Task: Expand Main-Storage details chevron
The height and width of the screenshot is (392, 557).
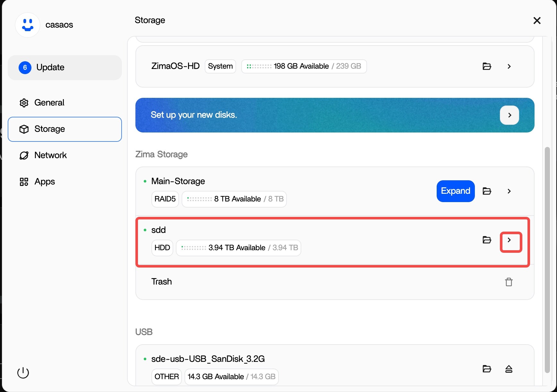Action: [x=509, y=191]
